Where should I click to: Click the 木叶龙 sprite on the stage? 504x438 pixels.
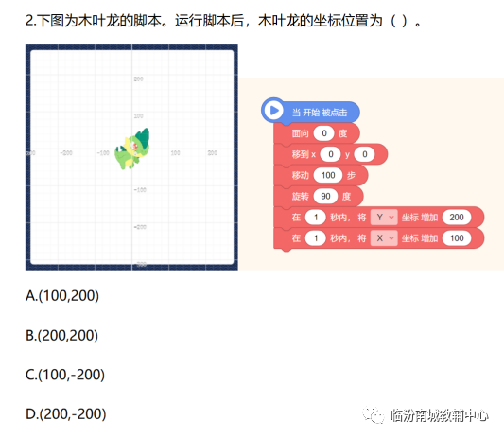coord(132,149)
